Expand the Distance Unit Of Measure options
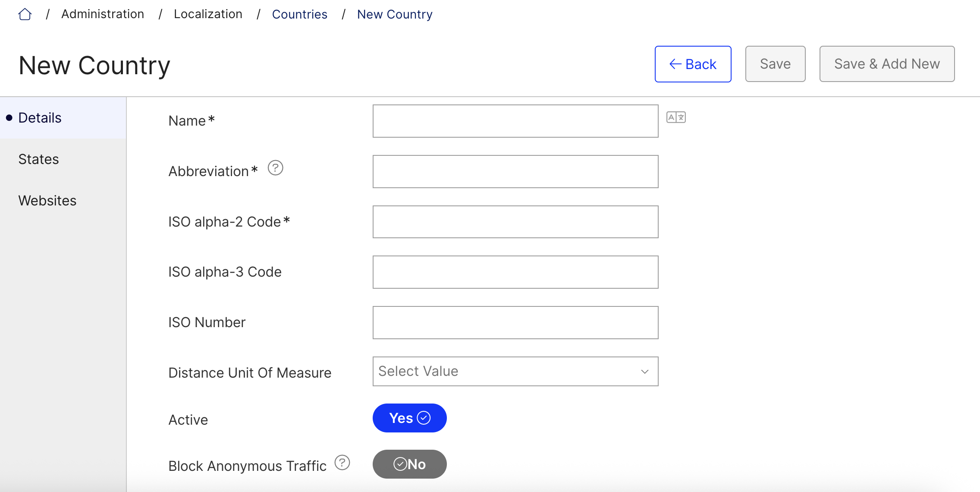Viewport: 980px width, 492px height. [515, 371]
